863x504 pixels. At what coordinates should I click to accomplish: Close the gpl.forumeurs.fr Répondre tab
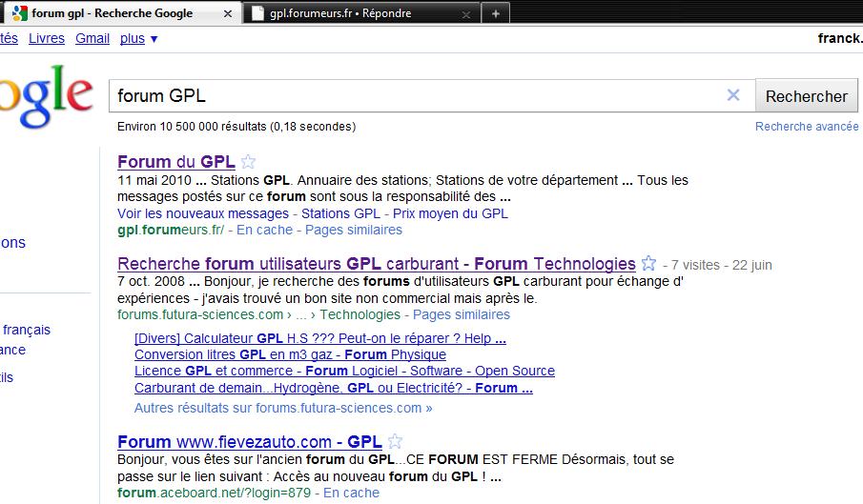(465, 14)
